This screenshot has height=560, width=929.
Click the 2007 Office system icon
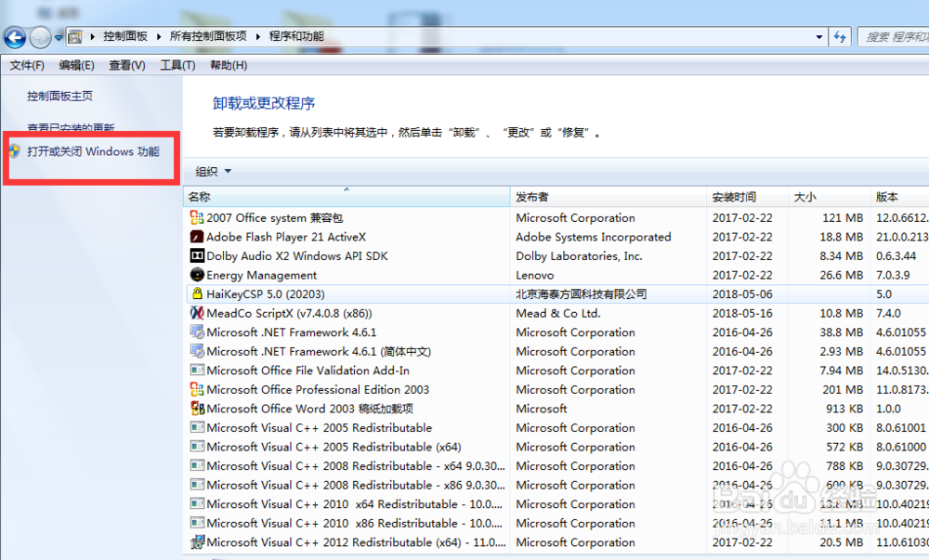pyautogui.click(x=196, y=217)
